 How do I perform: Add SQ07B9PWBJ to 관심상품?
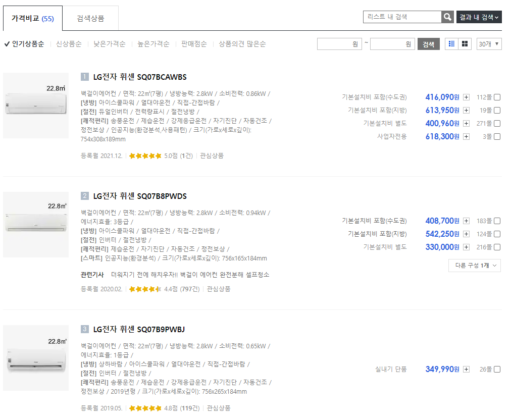click(x=219, y=408)
